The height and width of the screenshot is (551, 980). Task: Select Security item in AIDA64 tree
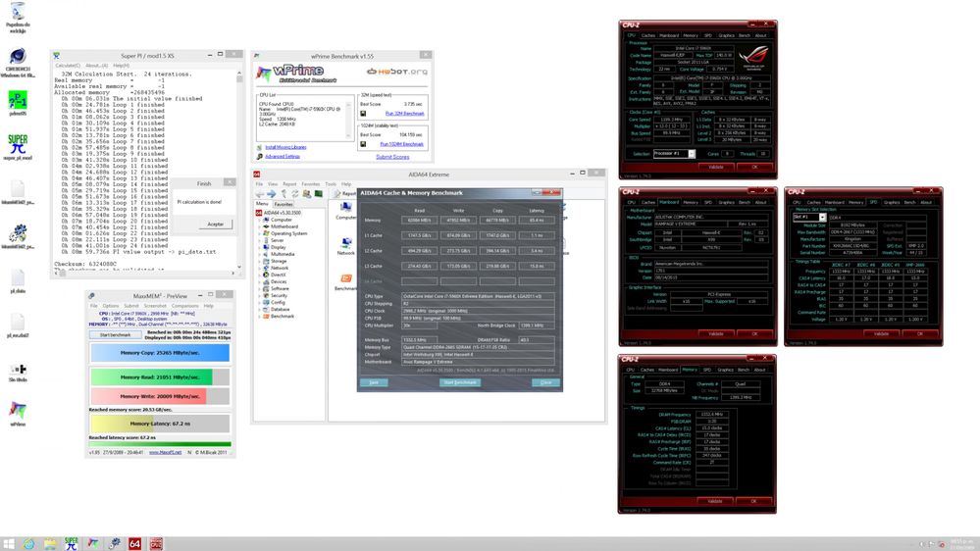click(279, 295)
